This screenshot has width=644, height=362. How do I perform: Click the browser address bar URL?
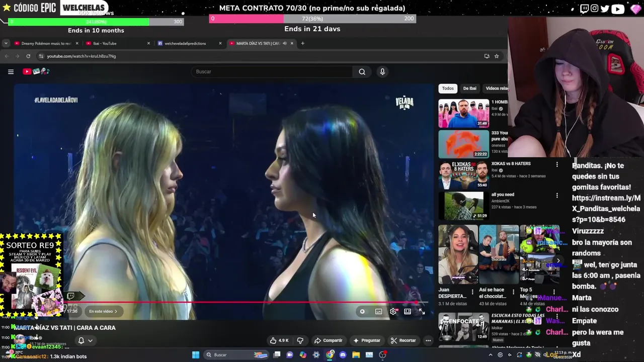tap(82, 56)
